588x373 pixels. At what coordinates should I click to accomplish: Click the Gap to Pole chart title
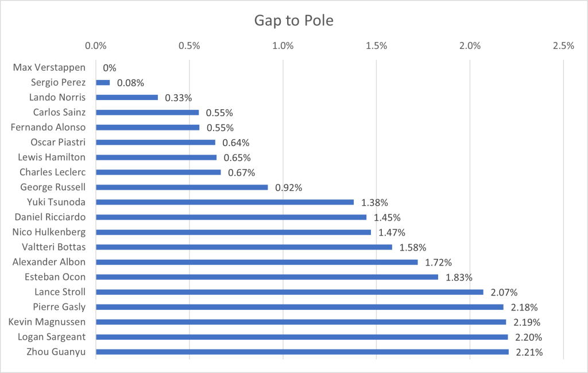click(293, 21)
